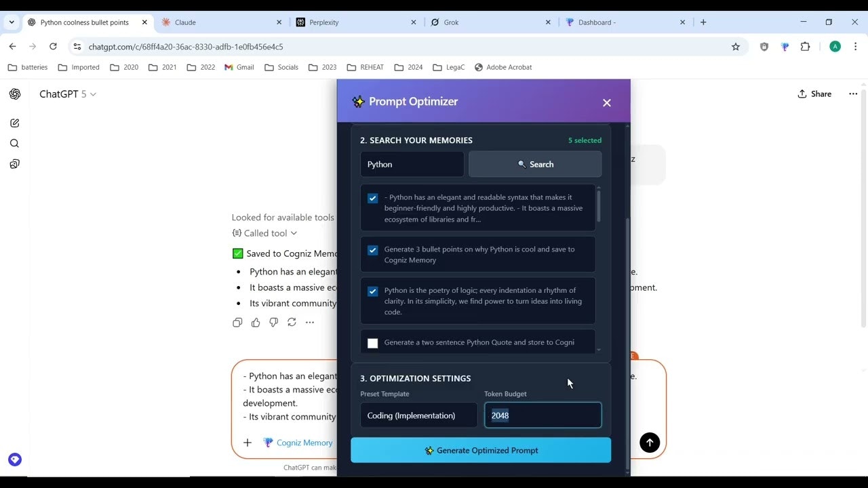Switch to the Dashboard tab
The height and width of the screenshot is (488, 868).
(625, 22)
